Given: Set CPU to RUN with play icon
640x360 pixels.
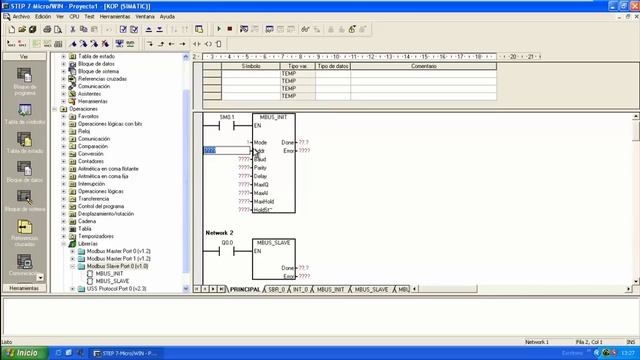Looking at the screenshot, I should pyautogui.click(x=219, y=29).
